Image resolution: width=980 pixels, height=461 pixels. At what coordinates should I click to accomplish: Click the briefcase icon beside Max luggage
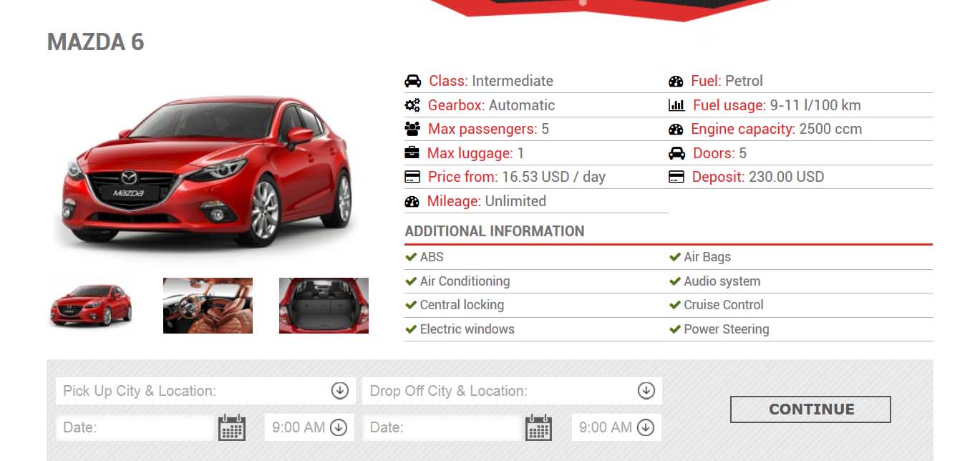[412, 153]
